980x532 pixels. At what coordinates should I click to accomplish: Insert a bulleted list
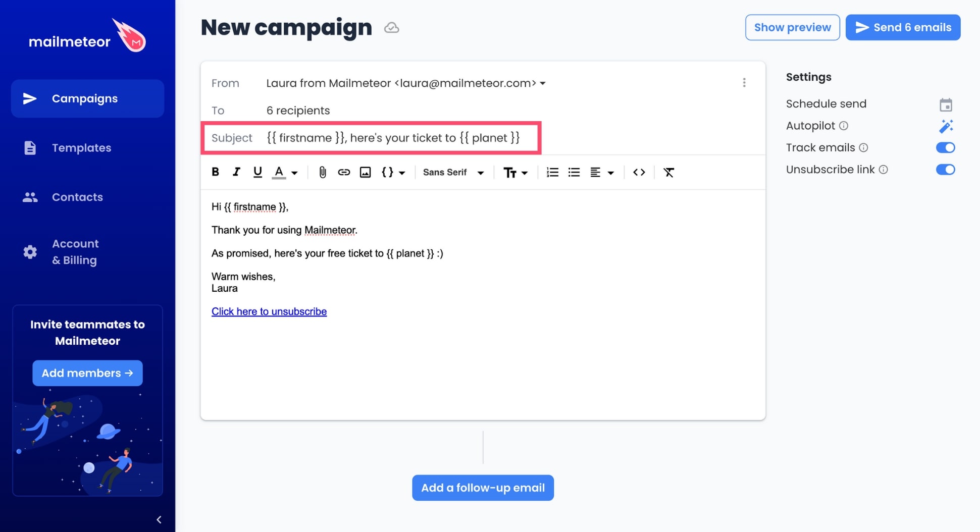(x=574, y=172)
